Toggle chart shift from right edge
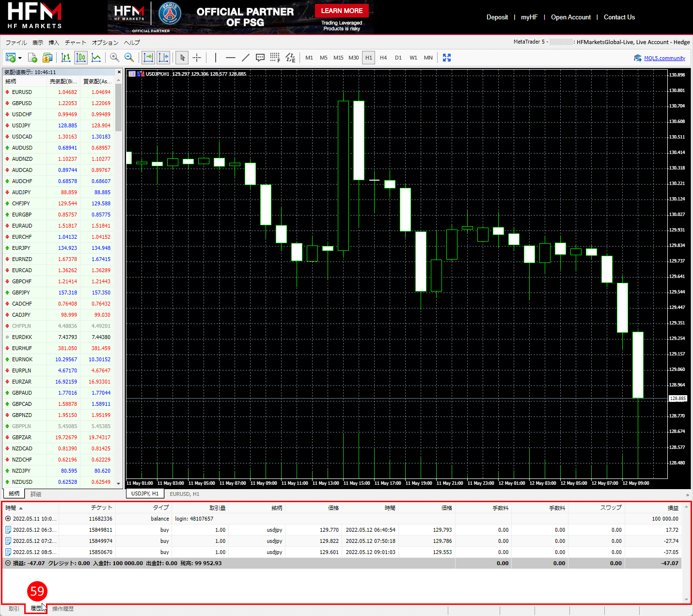The image size is (693, 616). pos(163,58)
